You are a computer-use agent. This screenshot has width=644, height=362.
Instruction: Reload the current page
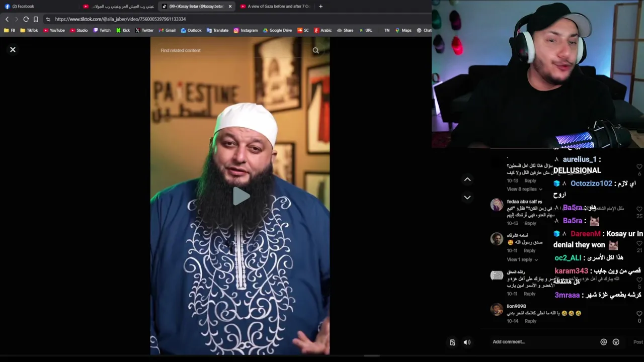pos(26,19)
